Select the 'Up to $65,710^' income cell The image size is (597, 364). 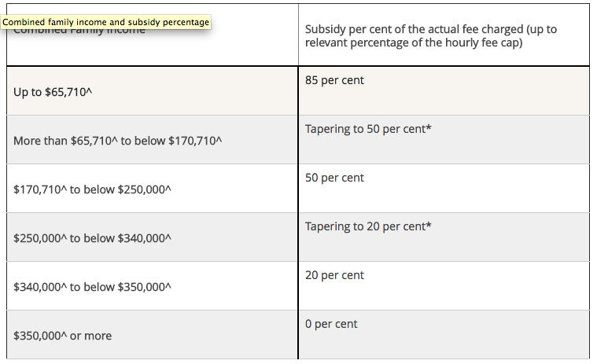(x=52, y=92)
